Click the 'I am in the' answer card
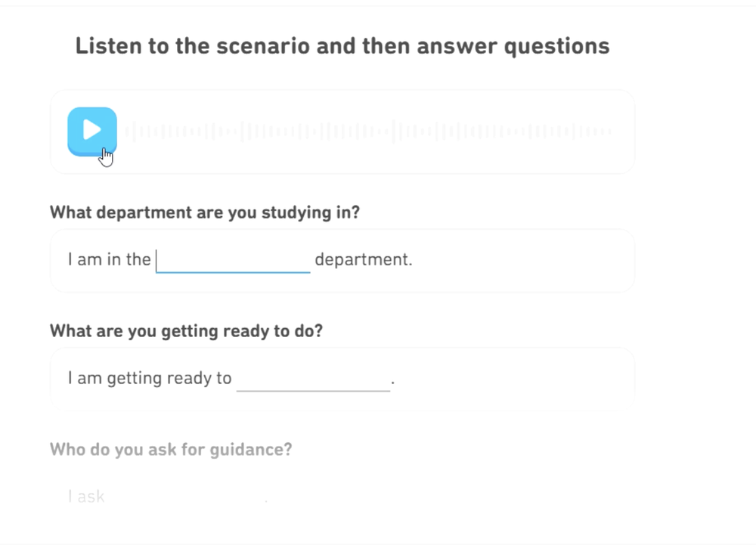756x545 pixels. click(x=342, y=260)
